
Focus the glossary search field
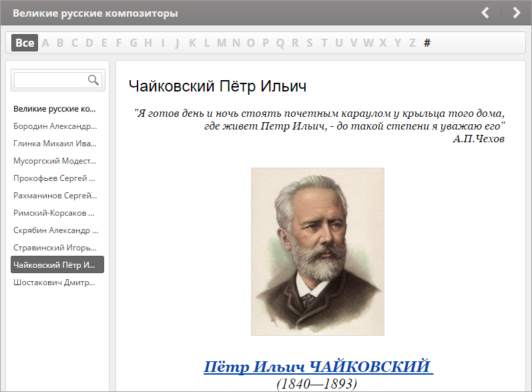[x=58, y=80]
